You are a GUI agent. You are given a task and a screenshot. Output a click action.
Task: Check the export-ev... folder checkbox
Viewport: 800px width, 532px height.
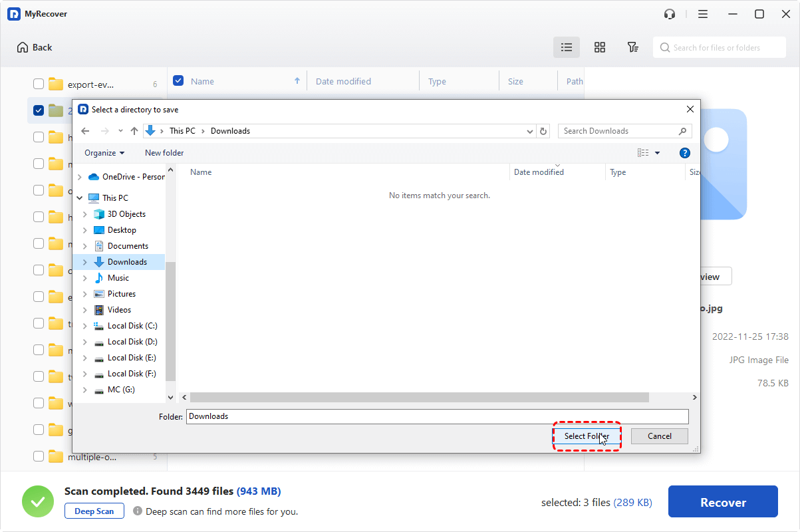(39, 84)
